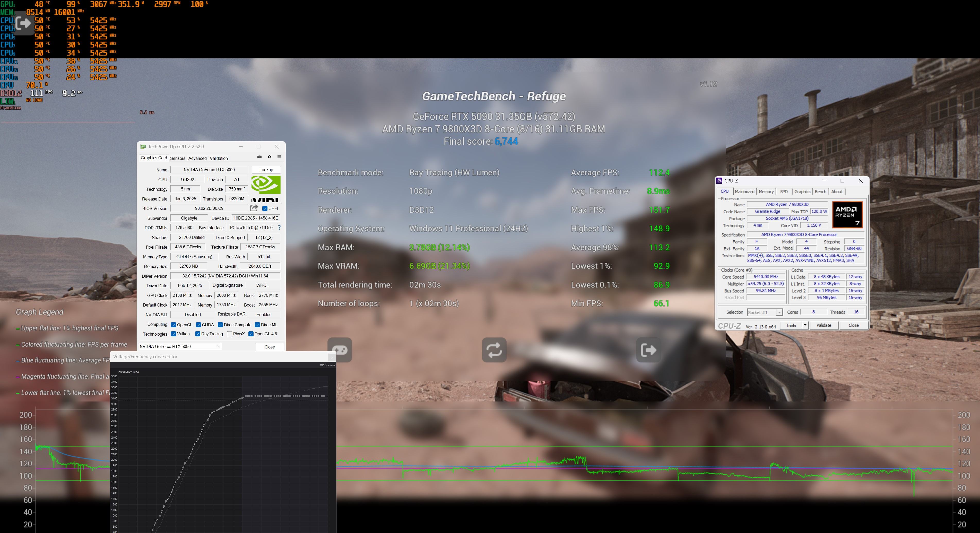Switch to the Memory tab in CPU-Z
Viewport: 980px width, 533px height.
(x=766, y=191)
